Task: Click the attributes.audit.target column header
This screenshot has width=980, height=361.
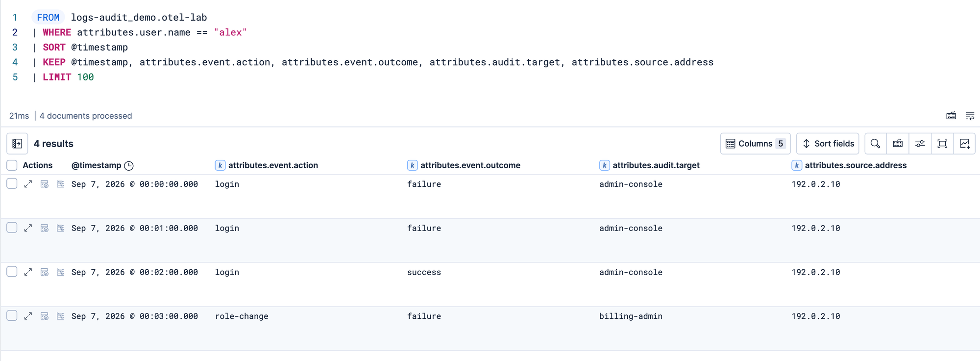Action: pos(656,165)
